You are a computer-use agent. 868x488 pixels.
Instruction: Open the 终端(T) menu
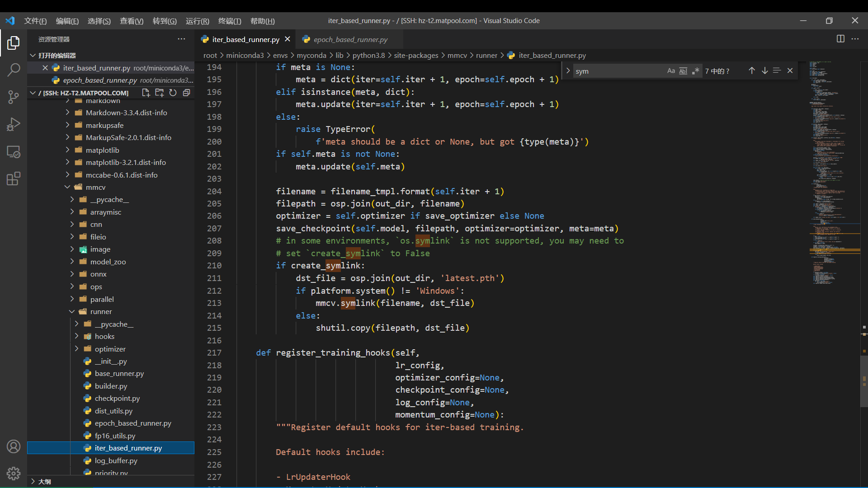tap(230, 21)
